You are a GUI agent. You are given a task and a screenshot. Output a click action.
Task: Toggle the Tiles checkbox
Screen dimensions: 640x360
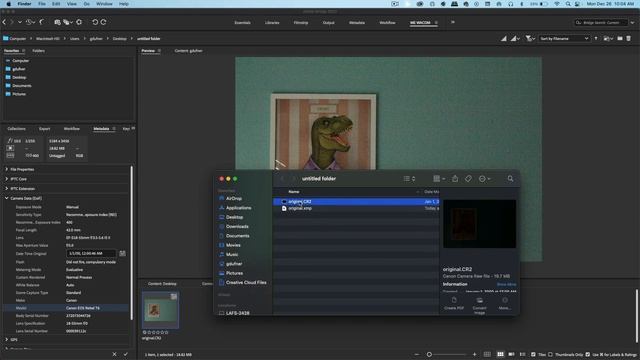point(533,354)
